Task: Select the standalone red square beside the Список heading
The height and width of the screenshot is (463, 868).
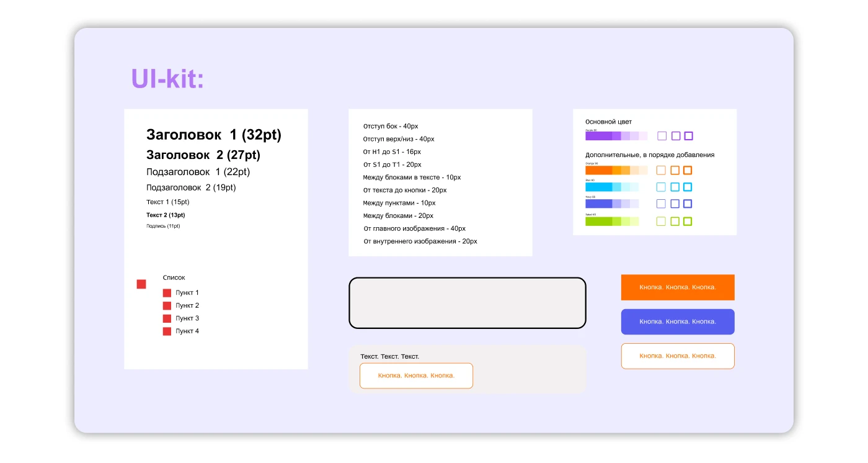Action: pos(141,284)
